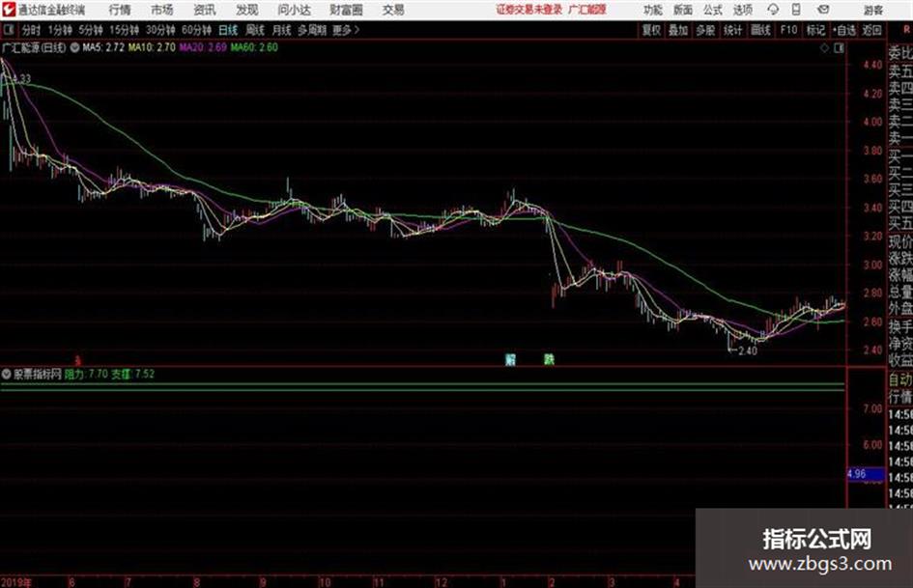
Task: Open the 财富圈 menu
Action: click(x=346, y=10)
